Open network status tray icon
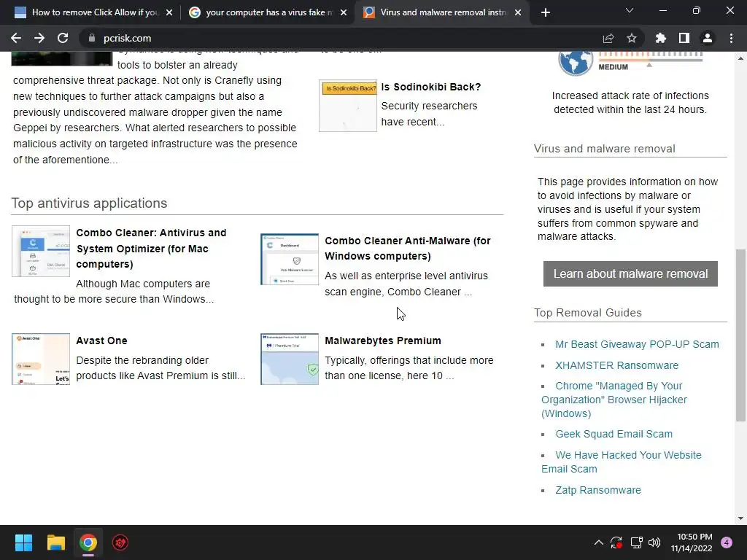The height and width of the screenshot is (560, 747). pos(636,542)
